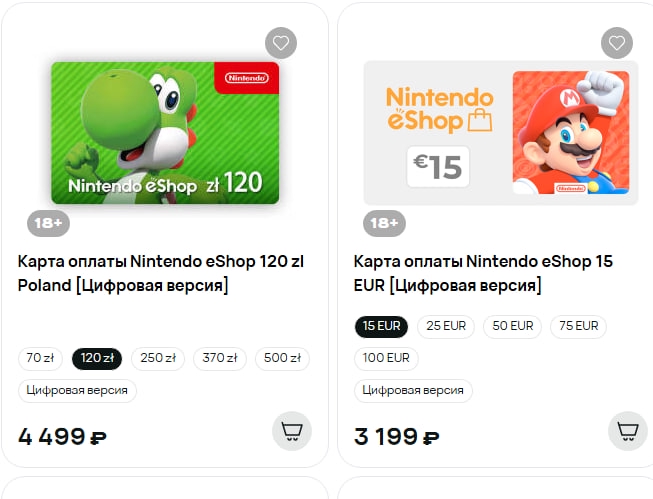The height and width of the screenshot is (499, 653).
Task: Open the Mario €15 card image
Action: (x=500, y=133)
